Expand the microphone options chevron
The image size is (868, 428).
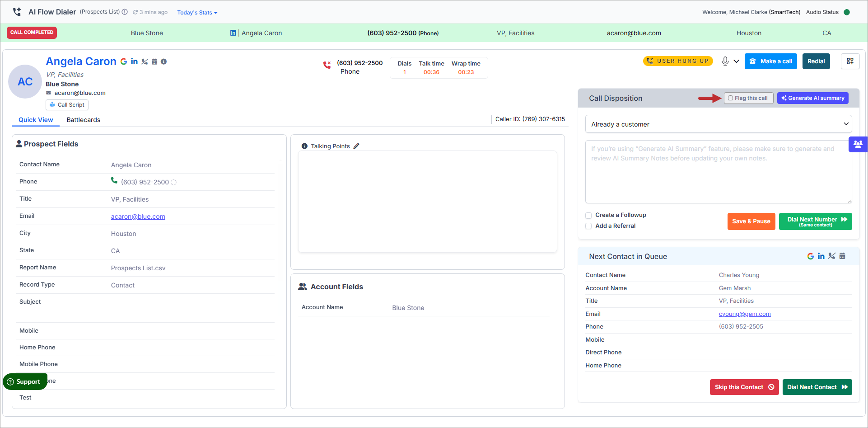(x=736, y=61)
